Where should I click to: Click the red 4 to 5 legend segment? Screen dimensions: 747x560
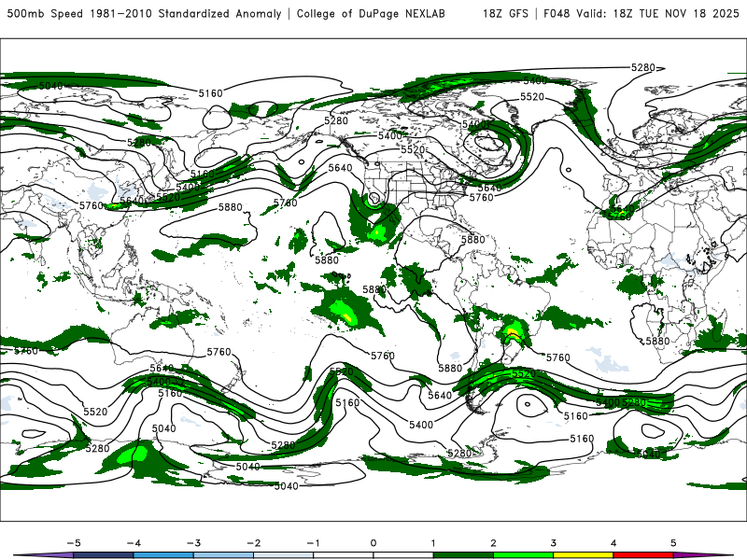[x=643, y=555]
